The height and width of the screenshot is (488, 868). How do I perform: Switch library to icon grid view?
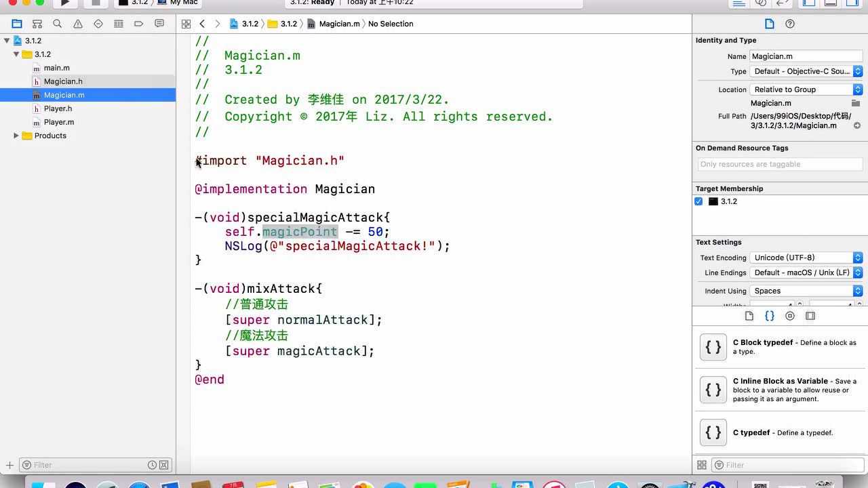702,465
